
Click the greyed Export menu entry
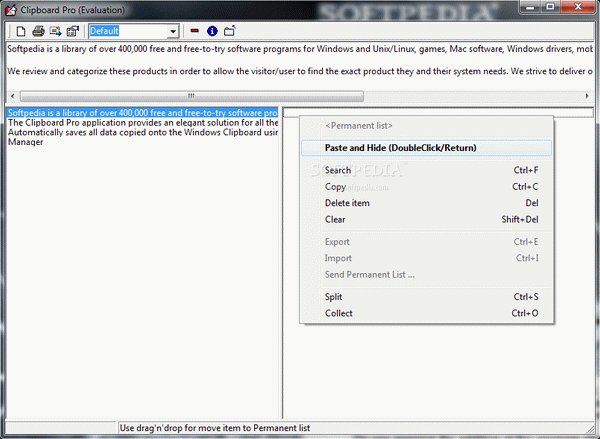click(x=426, y=242)
